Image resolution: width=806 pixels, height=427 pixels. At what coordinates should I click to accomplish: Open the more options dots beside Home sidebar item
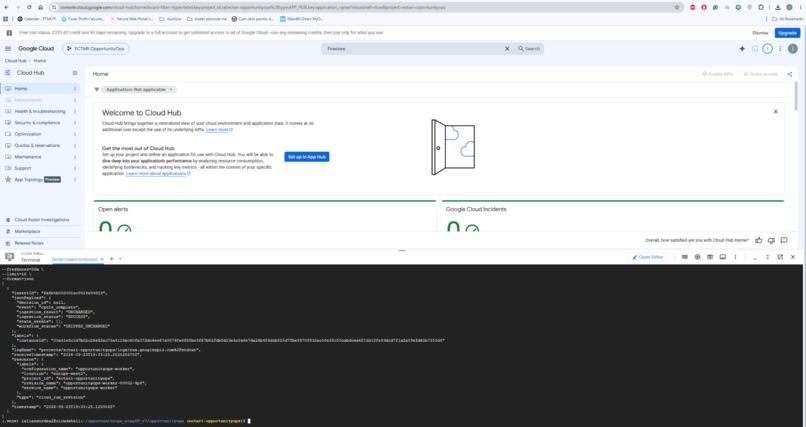click(x=75, y=88)
